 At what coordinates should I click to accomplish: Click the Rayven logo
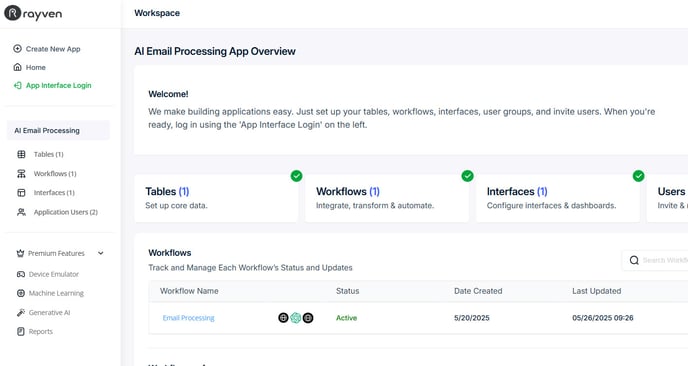(x=33, y=14)
